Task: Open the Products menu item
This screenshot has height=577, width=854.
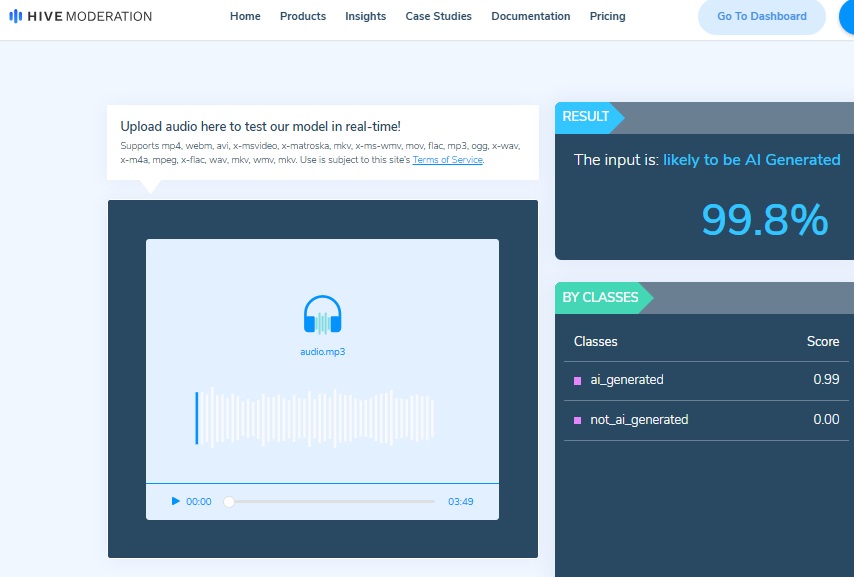Action: [303, 16]
